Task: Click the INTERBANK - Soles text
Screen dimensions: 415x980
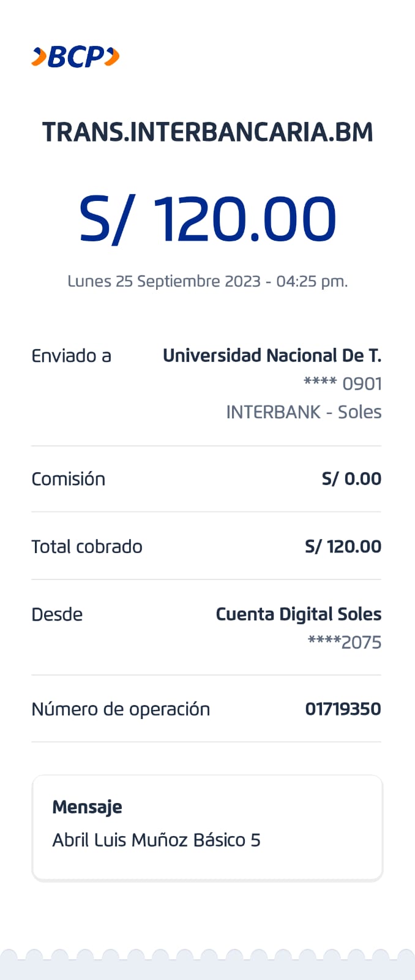Action: click(x=304, y=412)
